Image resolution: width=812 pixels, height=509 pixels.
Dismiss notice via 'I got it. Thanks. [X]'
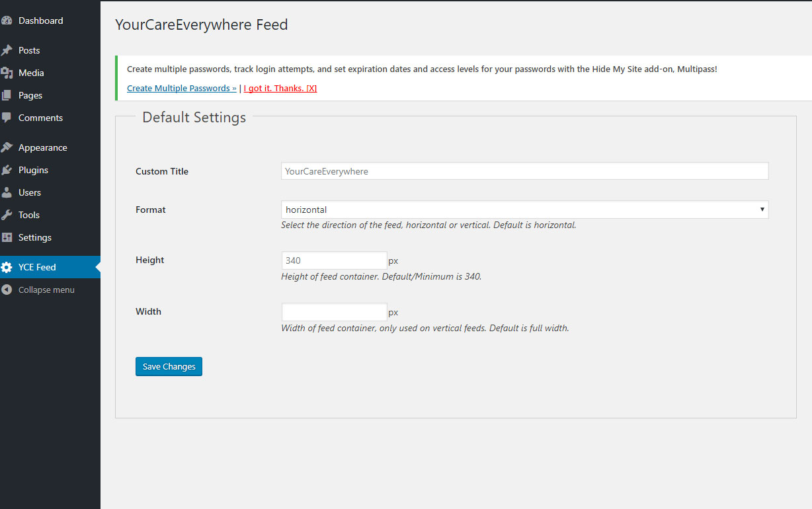pyautogui.click(x=280, y=89)
